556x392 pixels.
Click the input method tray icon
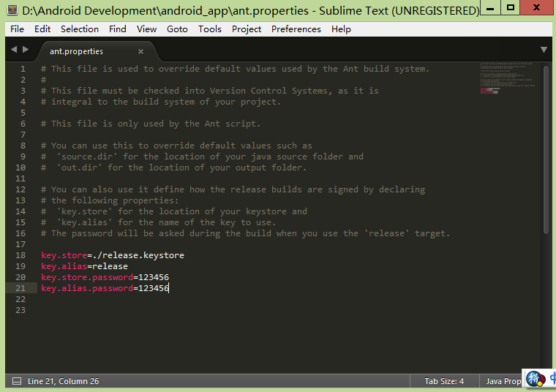pyautogui.click(x=535, y=379)
